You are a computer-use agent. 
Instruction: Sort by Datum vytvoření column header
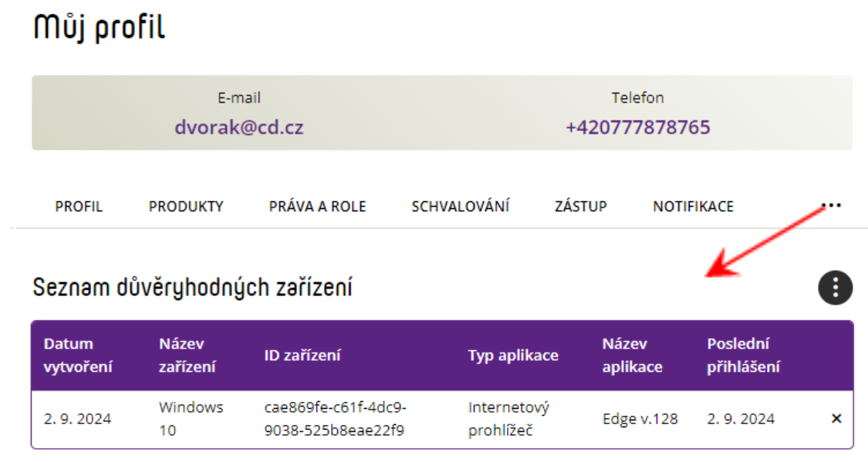pos(78,356)
